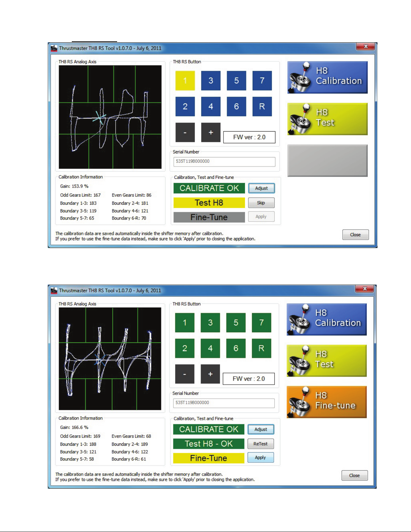Click 'Odd Gears Limit: 167' text
The height and width of the screenshot is (532, 411).
(80, 195)
